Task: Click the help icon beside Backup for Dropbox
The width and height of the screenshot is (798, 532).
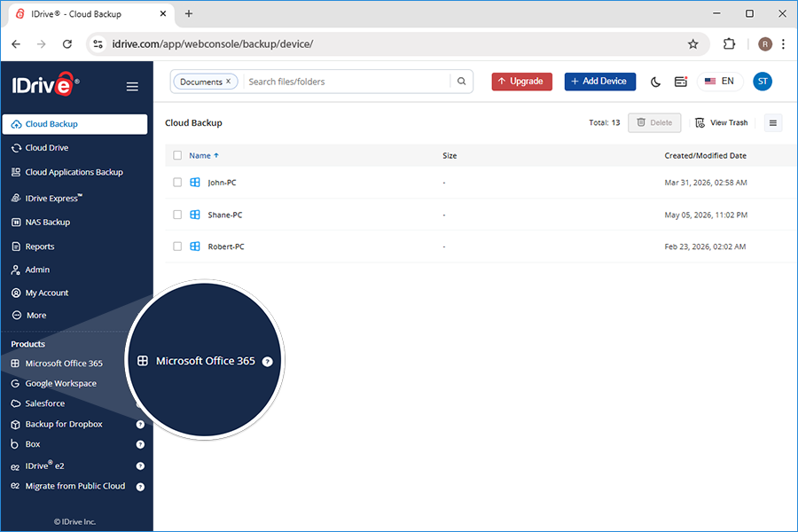Action: pyautogui.click(x=140, y=425)
